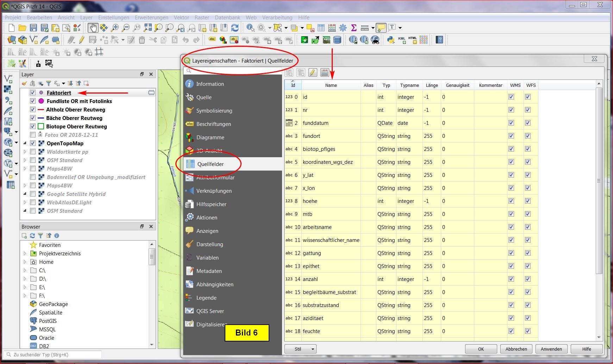Toggle editing mode pencil in field toolbar
613x364 pixels.
pyautogui.click(x=312, y=72)
